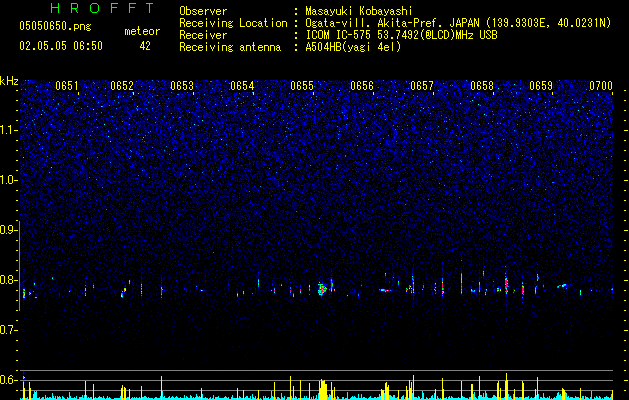Image resolution: width=629 pixels, height=400 pixels.
Task: Click the 0652 time marker
Action: pyautogui.click(x=122, y=86)
